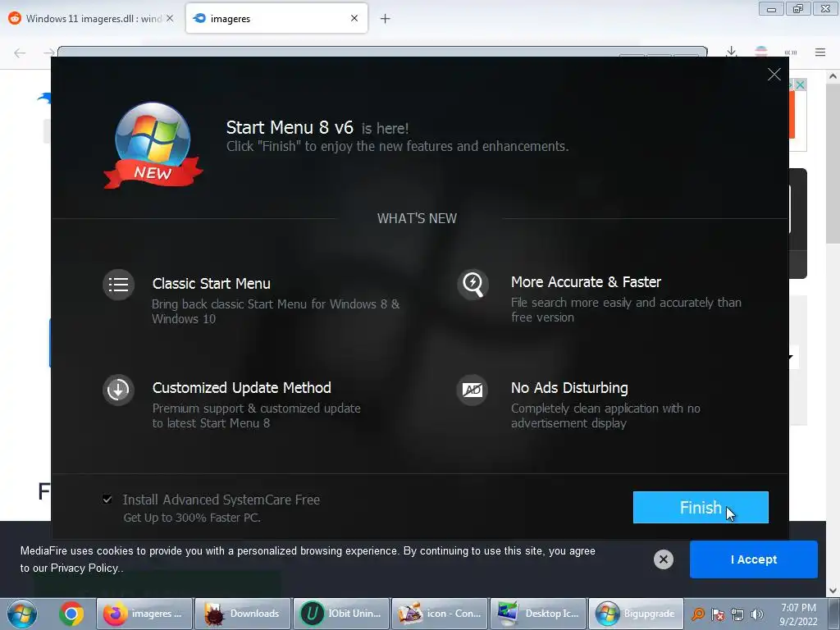Open the icon - Con... taskbar window
840x630 pixels.
coord(440,614)
